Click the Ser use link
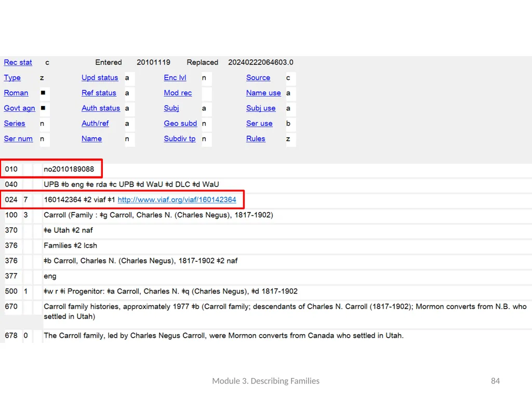 point(260,124)
